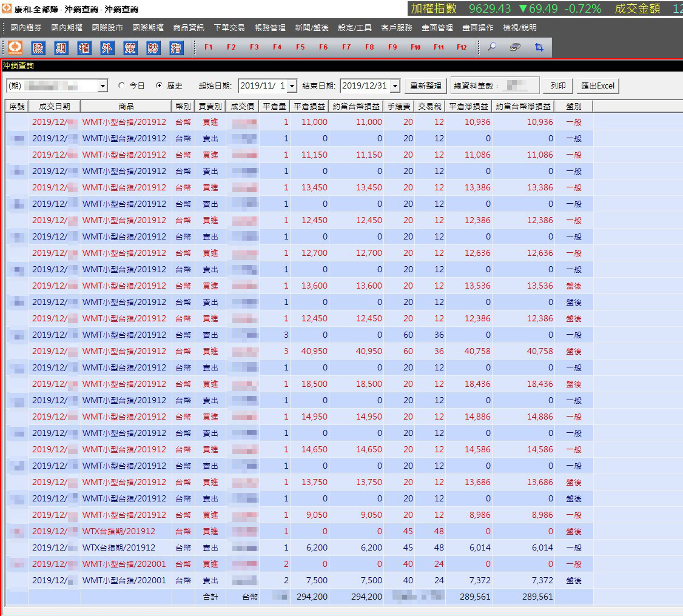Select the 權 options toolbar icon
Image resolution: width=683 pixels, height=616 pixels.
click(x=84, y=47)
